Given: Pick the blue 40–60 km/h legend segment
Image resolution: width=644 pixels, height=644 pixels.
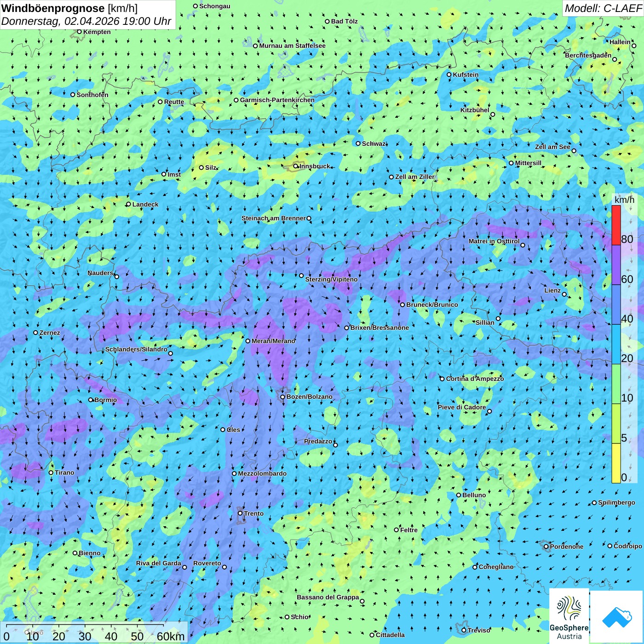Looking at the screenshot, I should 616,305.
